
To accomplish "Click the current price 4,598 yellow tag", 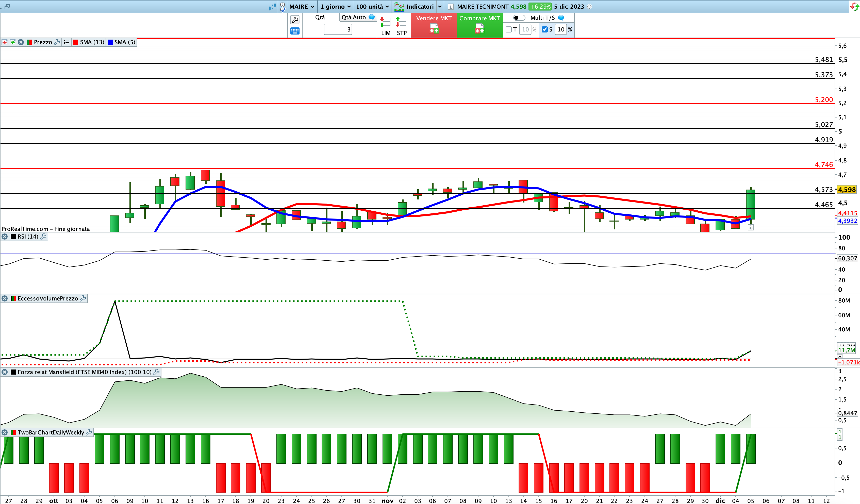I will click(847, 189).
